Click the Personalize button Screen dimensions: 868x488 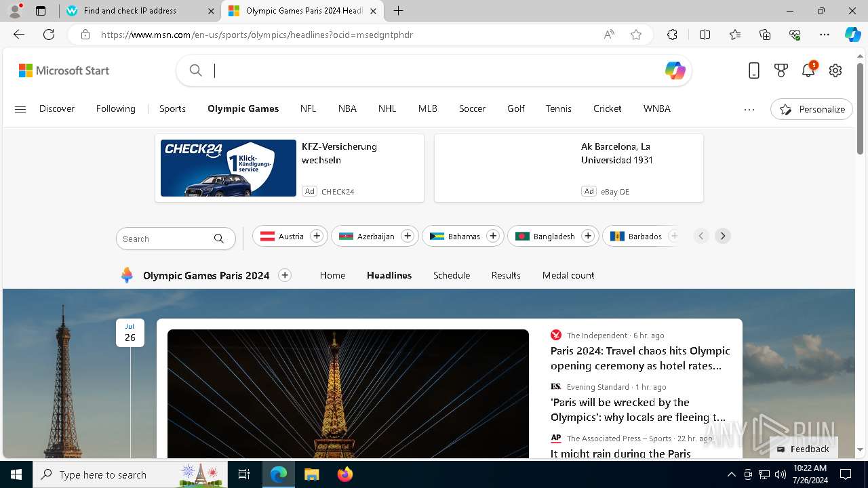812,109
